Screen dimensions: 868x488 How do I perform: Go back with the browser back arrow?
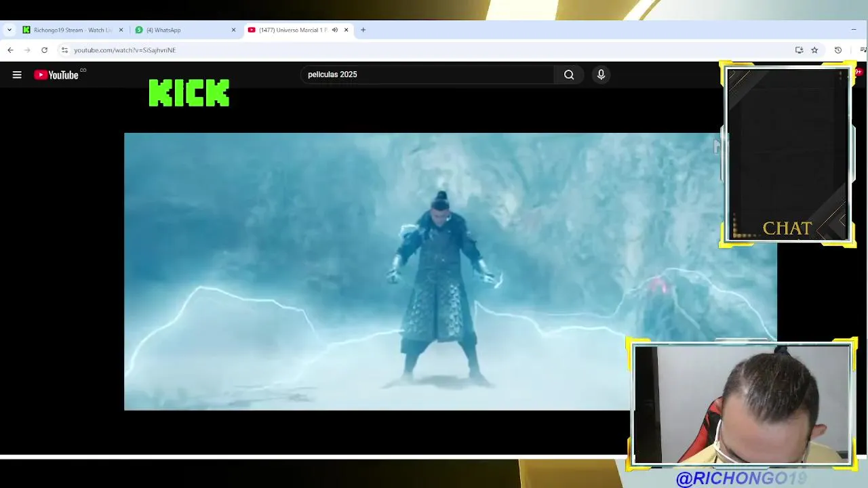coord(10,50)
